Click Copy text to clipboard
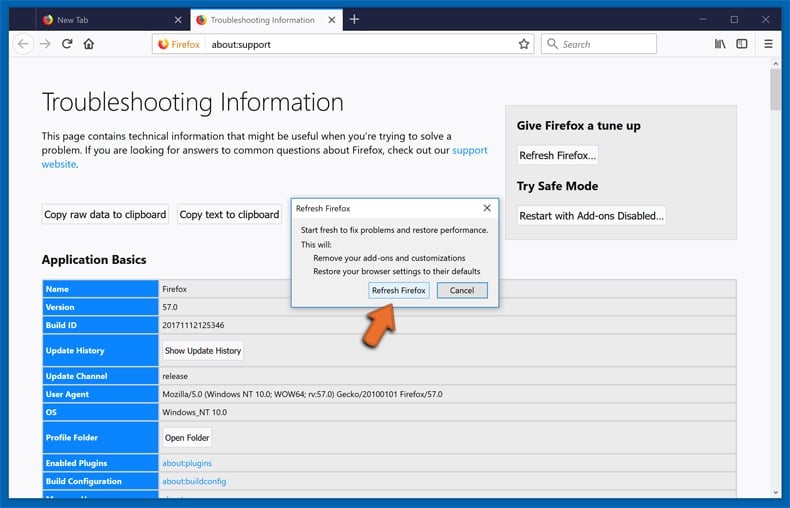The image size is (790, 508). 229,214
